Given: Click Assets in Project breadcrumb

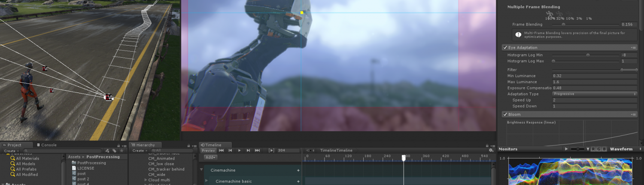Looking at the screenshot, I should (x=74, y=157).
